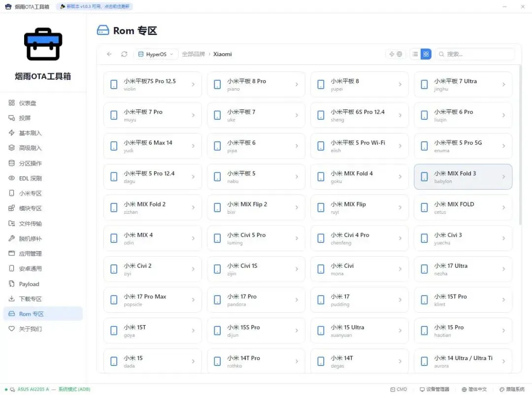
Task: Open 投屏 screen mirroring
Action: (43, 118)
